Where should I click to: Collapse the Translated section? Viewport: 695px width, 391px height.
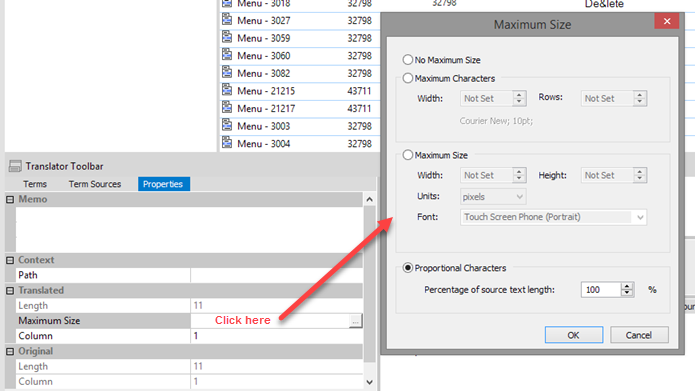click(x=10, y=291)
